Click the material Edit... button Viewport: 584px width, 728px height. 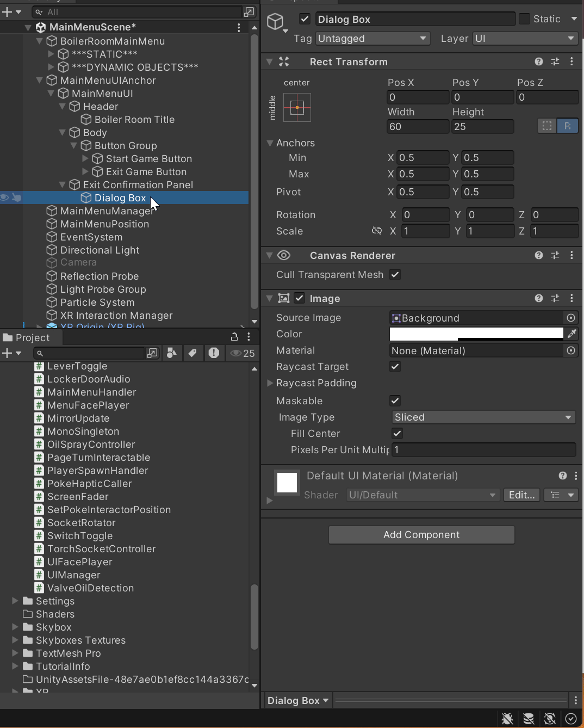(522, 495)
